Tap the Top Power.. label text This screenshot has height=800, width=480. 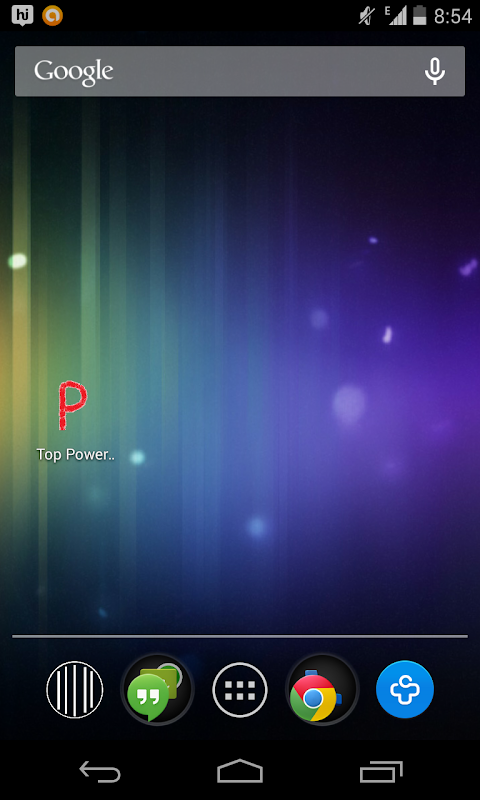click(75, 455)
